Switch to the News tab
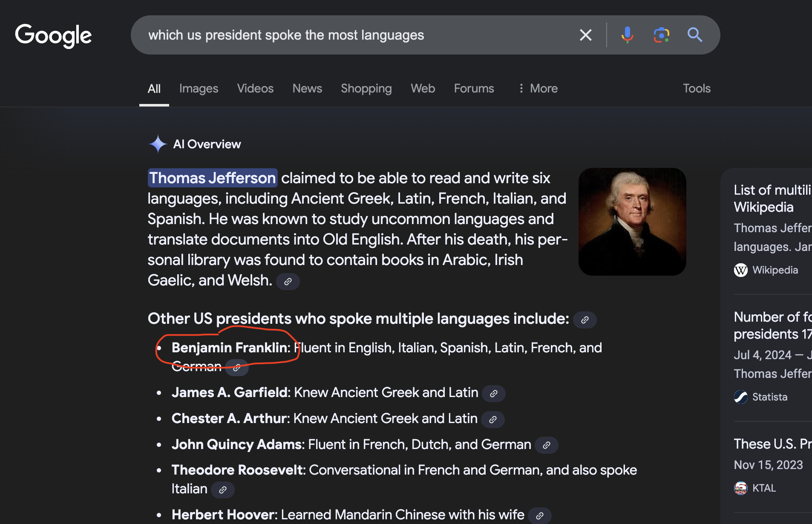This screenshot has width=812, height=524. 307,88
